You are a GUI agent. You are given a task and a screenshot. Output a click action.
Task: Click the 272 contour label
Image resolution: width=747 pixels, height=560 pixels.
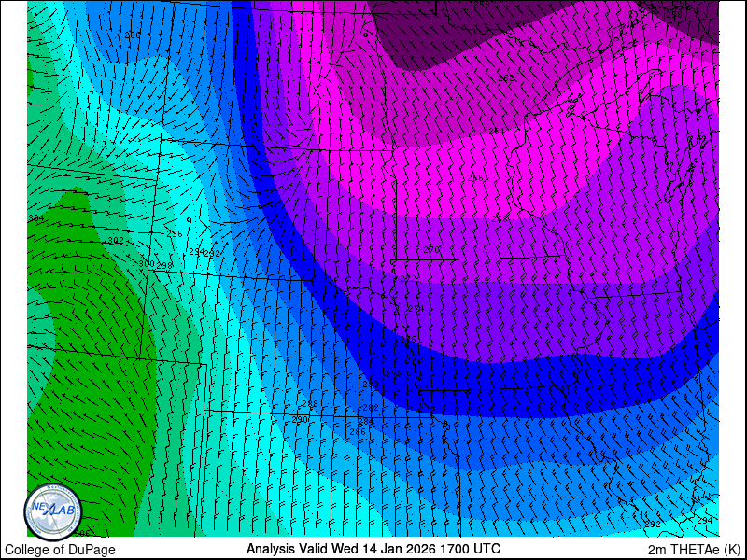point(408,278)
